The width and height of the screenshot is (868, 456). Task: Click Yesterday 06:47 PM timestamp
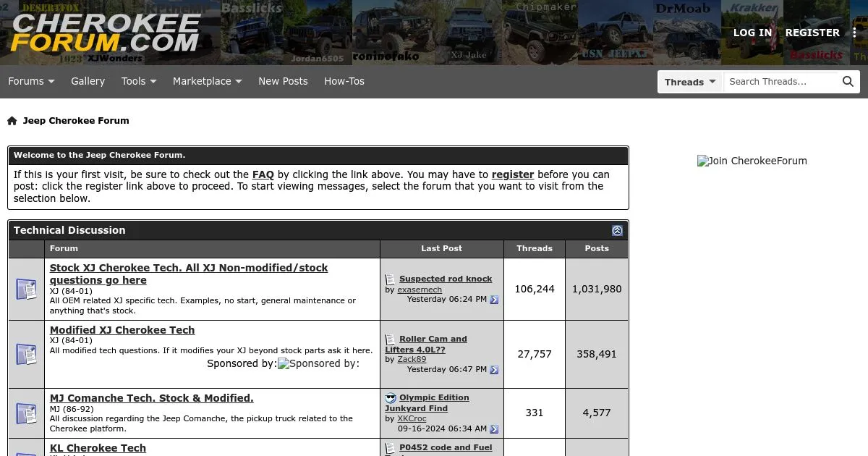(x=446, y=369)
